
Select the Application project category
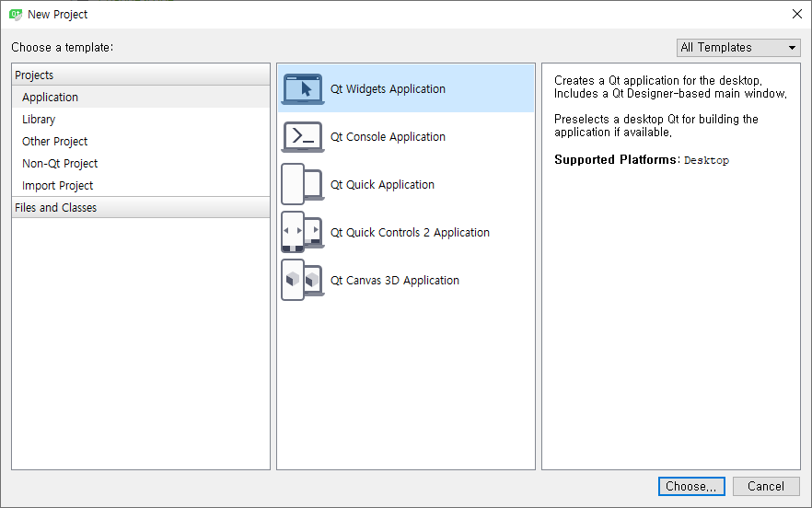(x=141, y=98)
